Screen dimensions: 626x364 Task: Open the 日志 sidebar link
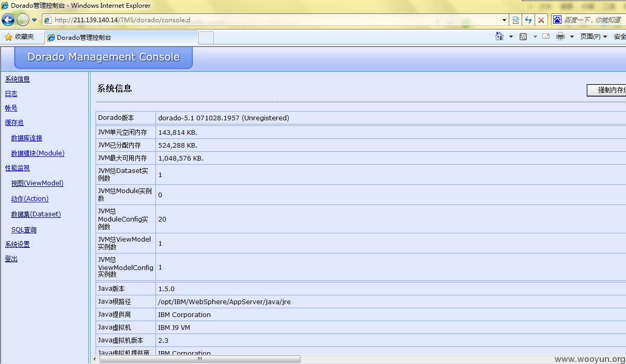click(x=11, y=93)
